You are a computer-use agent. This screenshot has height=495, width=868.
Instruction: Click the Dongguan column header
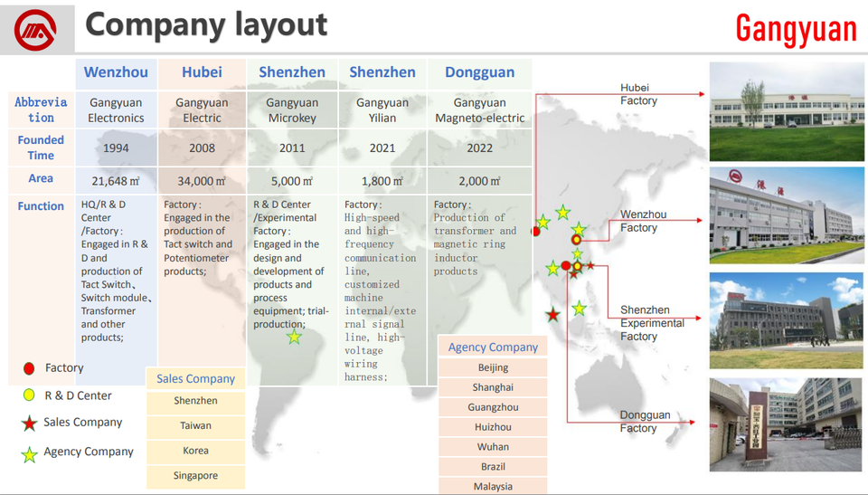coord(479,72)
